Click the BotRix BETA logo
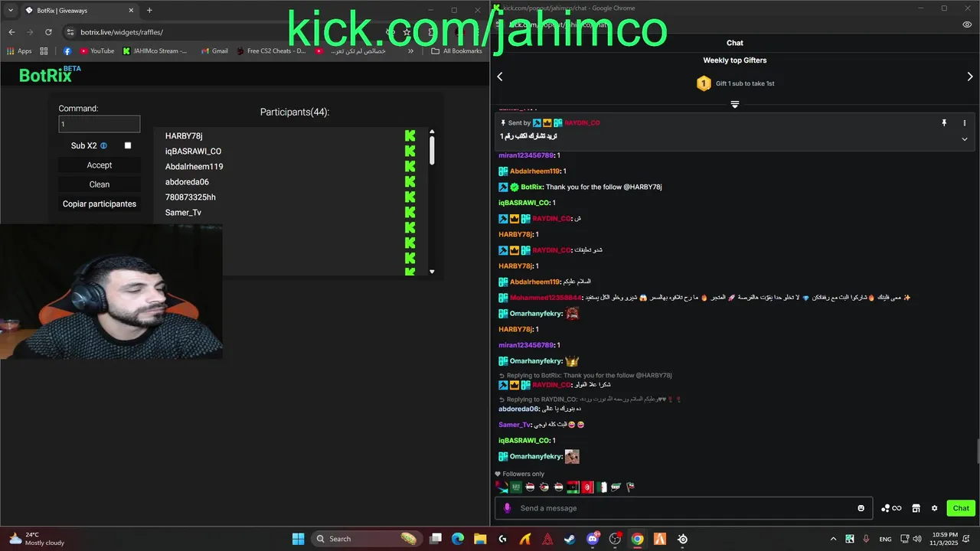 click(x=50, y=74)
